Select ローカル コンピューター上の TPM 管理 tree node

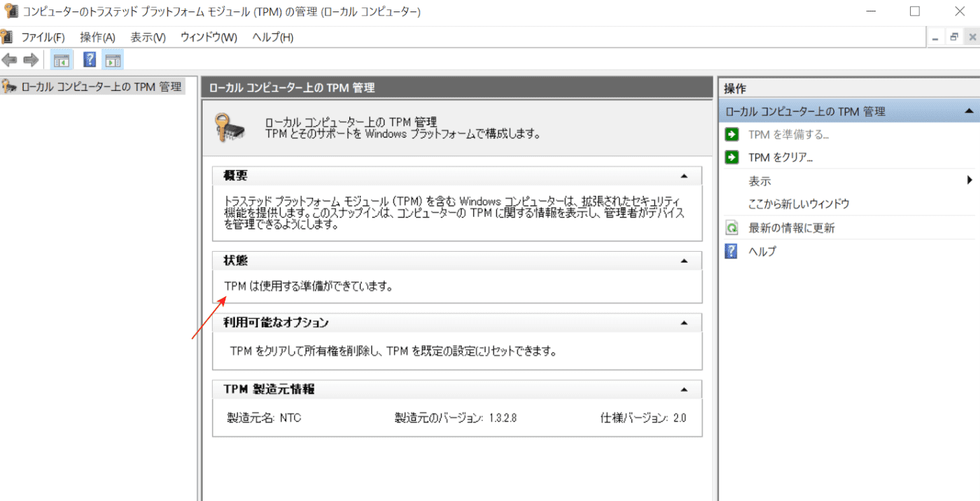(101, 87)
